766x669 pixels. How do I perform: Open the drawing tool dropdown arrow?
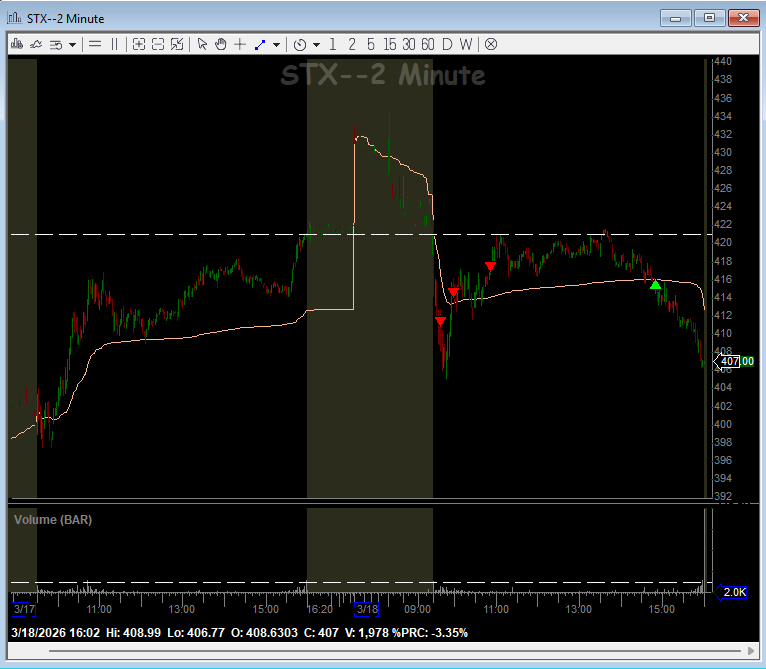tap(277, 45)
